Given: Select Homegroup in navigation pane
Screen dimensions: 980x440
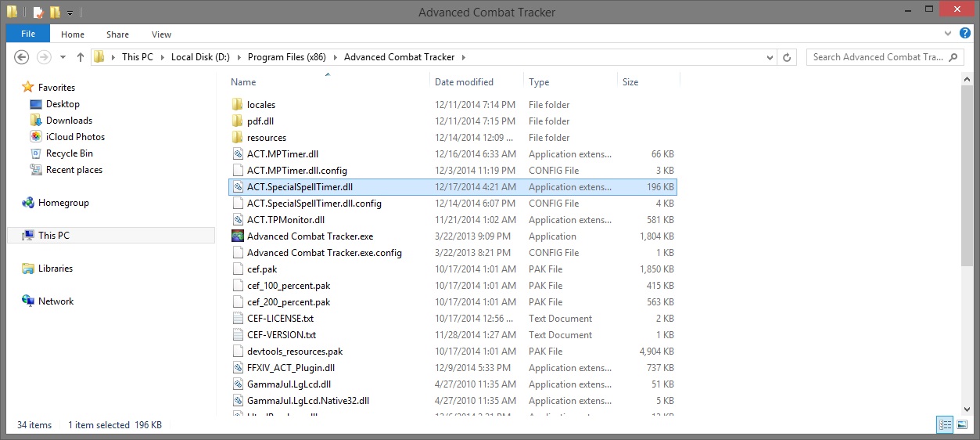Looking at the screenshot, I should coord(63,203).
